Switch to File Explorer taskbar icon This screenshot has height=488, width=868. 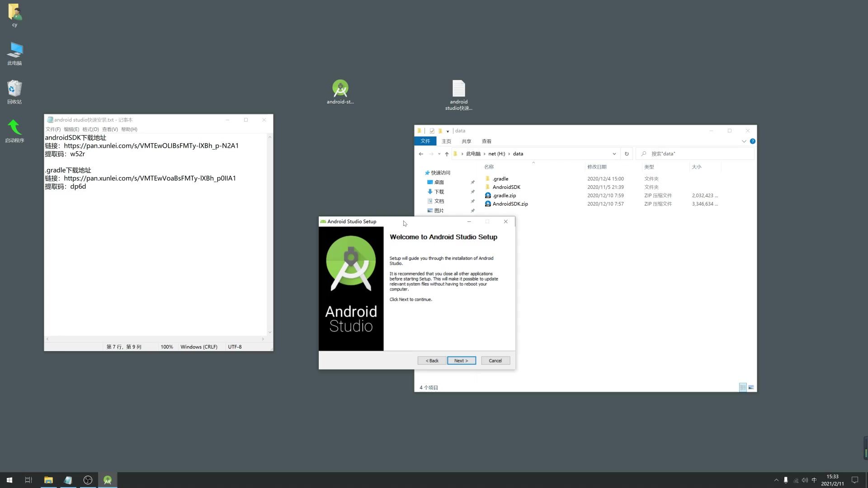coord(48,480)
